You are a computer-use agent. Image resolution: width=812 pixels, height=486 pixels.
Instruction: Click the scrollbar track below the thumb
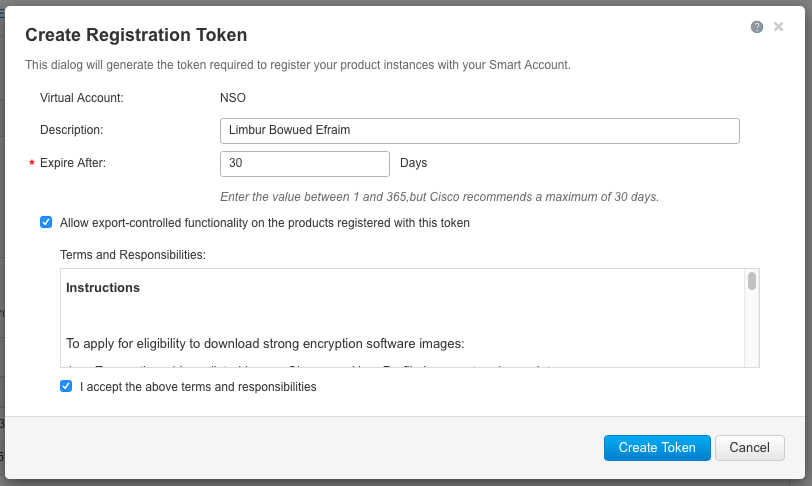point(752,330)
